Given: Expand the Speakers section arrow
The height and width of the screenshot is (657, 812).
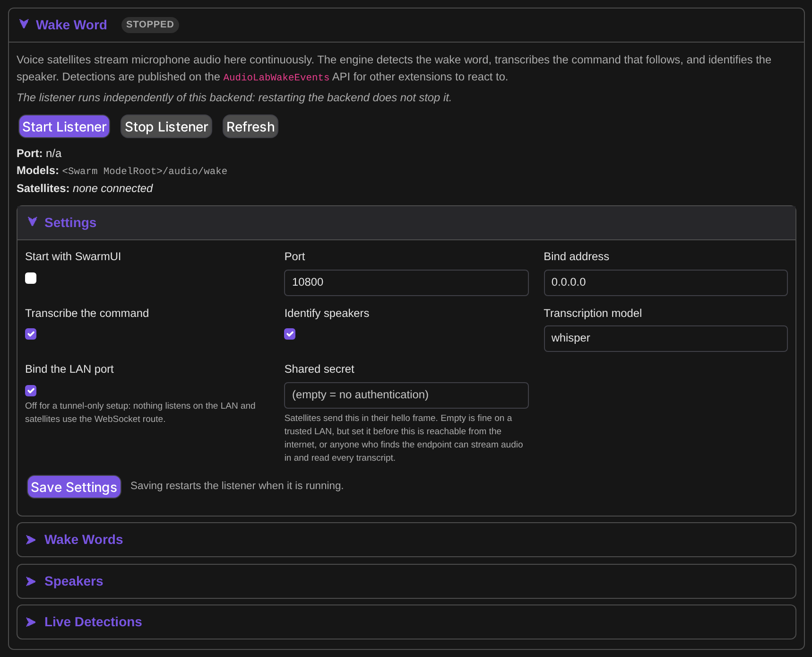Looking at the screenshot, I should click(x=31, y=581).
